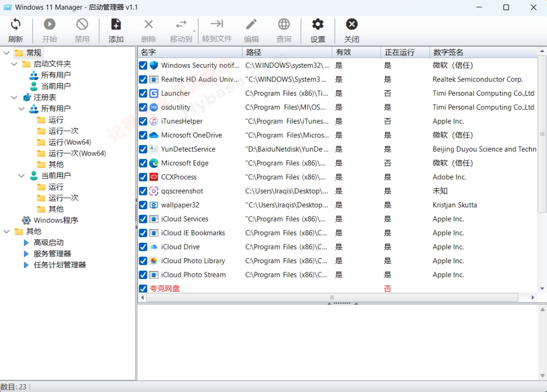Screen dimensions: 547x392
Task: Select the iCloud Photo Library icon
Action: (x=154, y=261)
